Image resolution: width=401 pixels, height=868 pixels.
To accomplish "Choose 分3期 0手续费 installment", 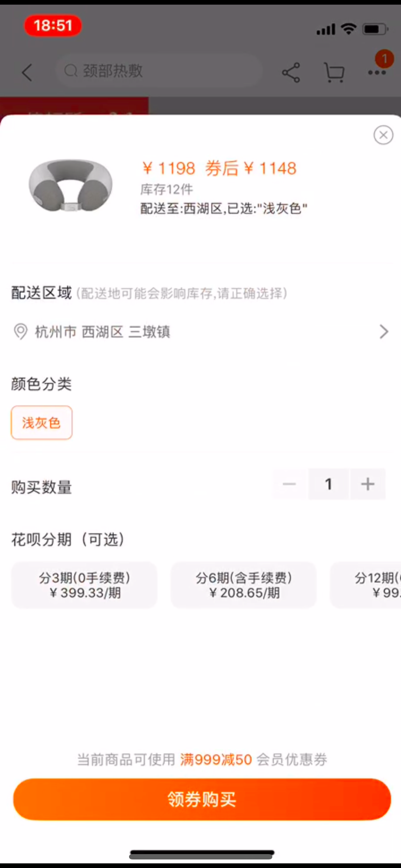I will tap(84, 585).
